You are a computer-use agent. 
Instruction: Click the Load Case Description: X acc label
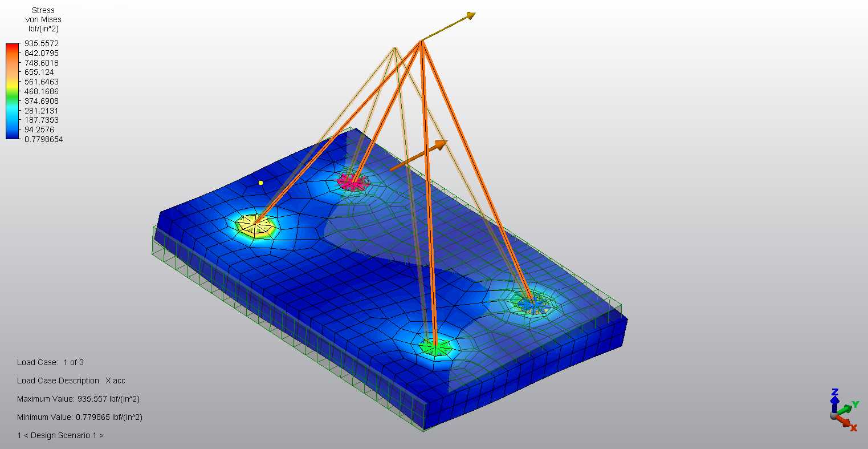pos(71,381)
